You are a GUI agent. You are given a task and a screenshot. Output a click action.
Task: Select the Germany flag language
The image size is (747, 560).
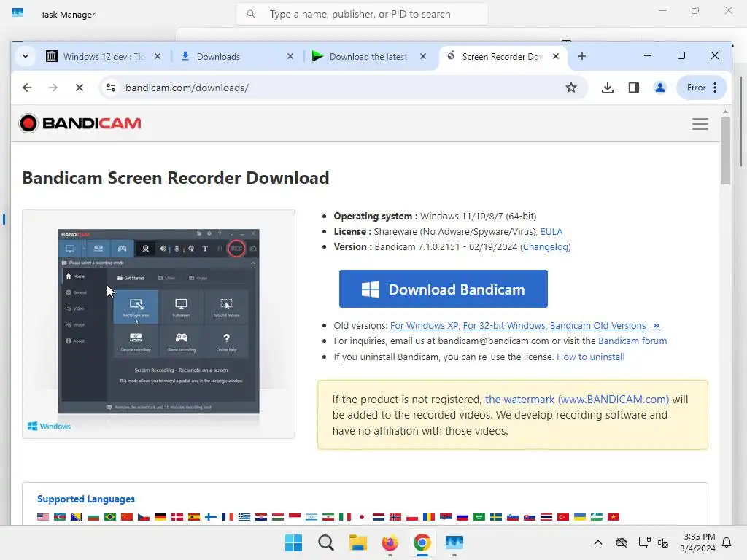[160, 517]
